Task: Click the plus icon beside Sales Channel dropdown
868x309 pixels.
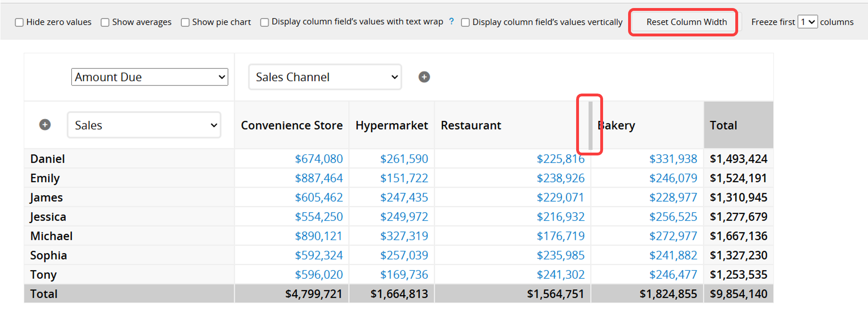Action: pyautogui.click(x=424, y=77)
